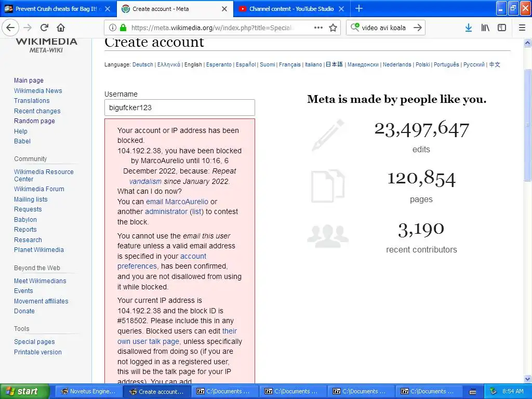Image resolution: width=532 pixels, height=399 pixels.
Task: Go to Translations in sidebar
Action: pyautogui.click(x=32, y=101)
